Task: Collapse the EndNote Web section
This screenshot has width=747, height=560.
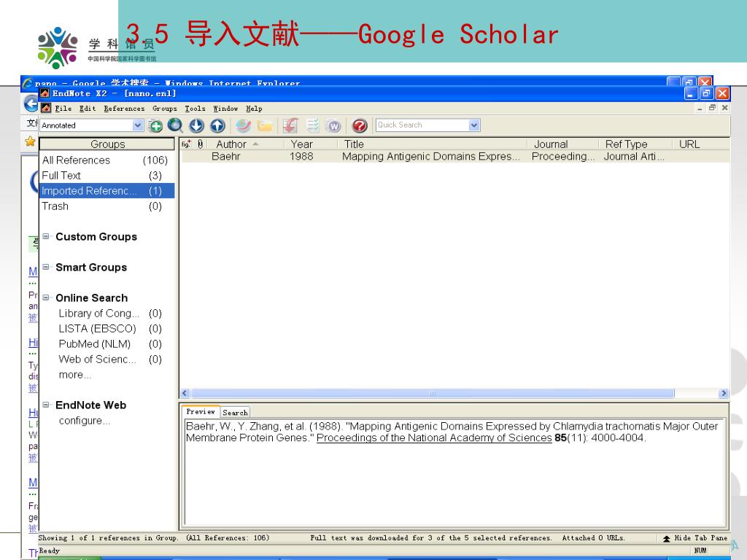Action: [46, 405]
